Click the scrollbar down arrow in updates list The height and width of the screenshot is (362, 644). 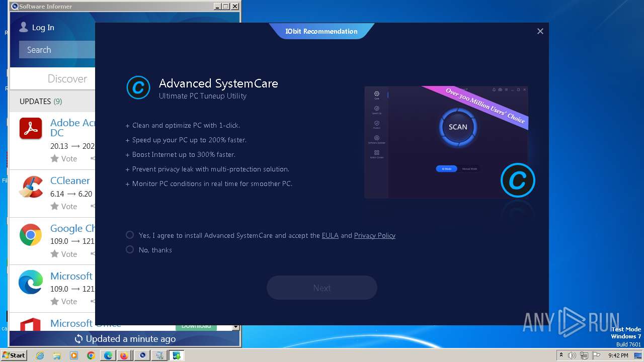(235, 327)
